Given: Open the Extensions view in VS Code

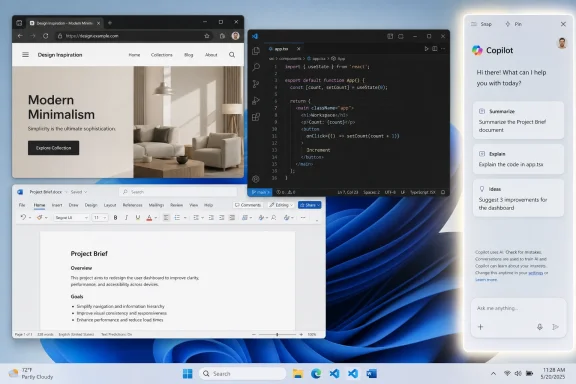Looking at the screenshot, I should (256, 117).
